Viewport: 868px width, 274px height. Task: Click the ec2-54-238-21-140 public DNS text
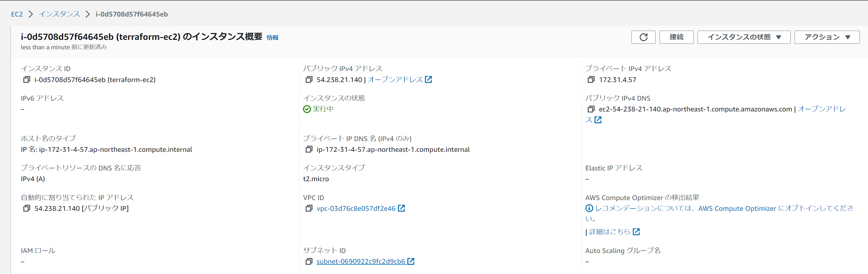pyautogui.click(x=695, y=109)
